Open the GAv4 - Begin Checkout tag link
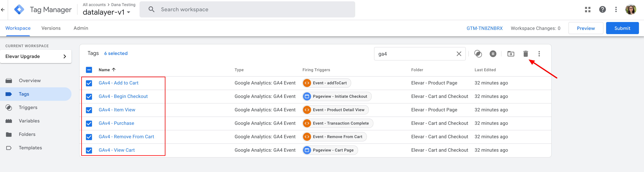The image size is (644, 172). coord(123,96)
